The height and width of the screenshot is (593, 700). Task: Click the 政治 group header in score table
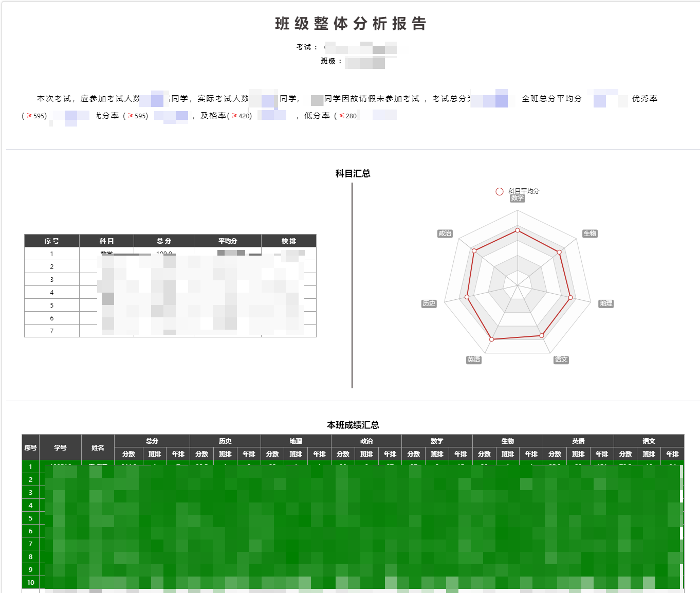click(366, 441)
